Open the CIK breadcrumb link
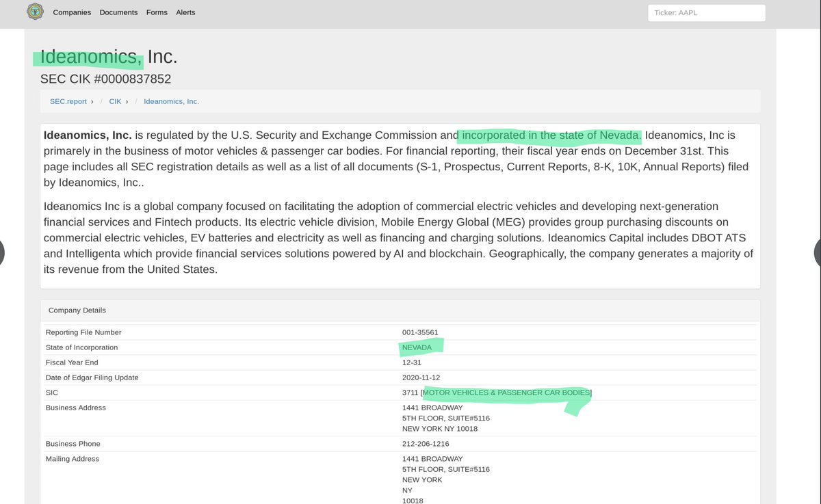821x504 pixels. coord(115,101)
